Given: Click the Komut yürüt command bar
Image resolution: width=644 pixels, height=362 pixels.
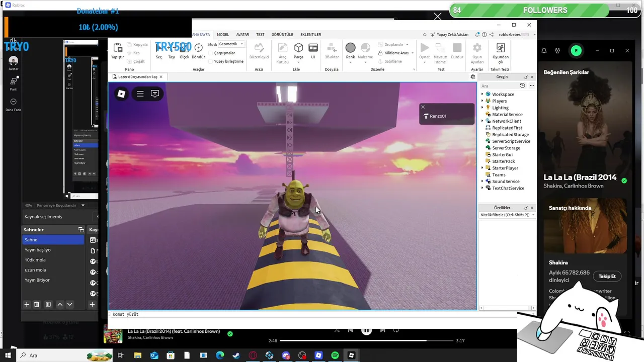Looking at the screenshot, I should click(x=312, y=314).
